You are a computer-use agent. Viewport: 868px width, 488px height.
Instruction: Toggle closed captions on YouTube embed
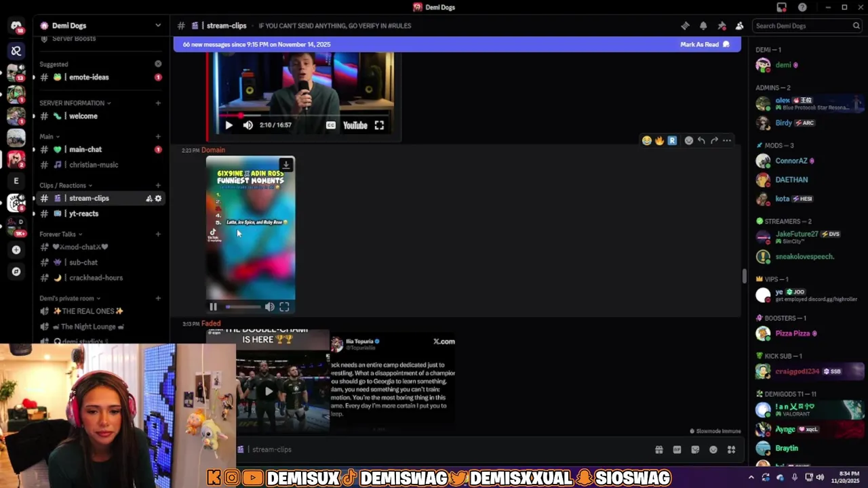[x=330, y=125]
